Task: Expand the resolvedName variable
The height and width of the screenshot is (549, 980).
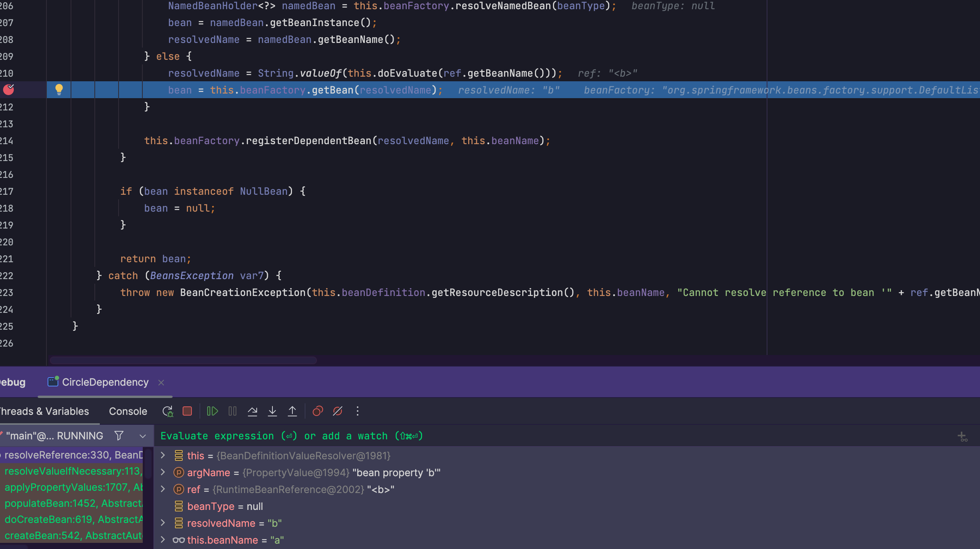Action: click(163, 523)
